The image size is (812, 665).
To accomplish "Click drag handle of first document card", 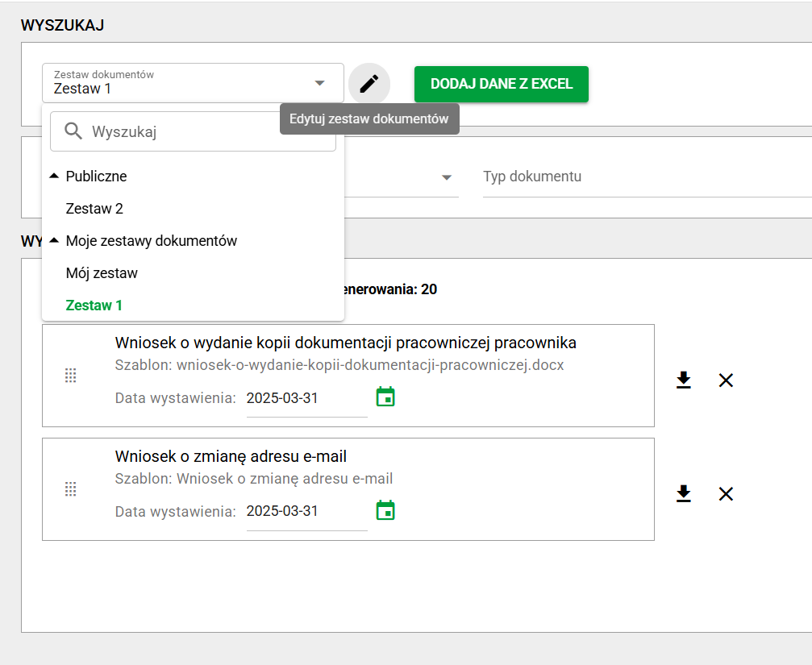I will coord(70,376).
